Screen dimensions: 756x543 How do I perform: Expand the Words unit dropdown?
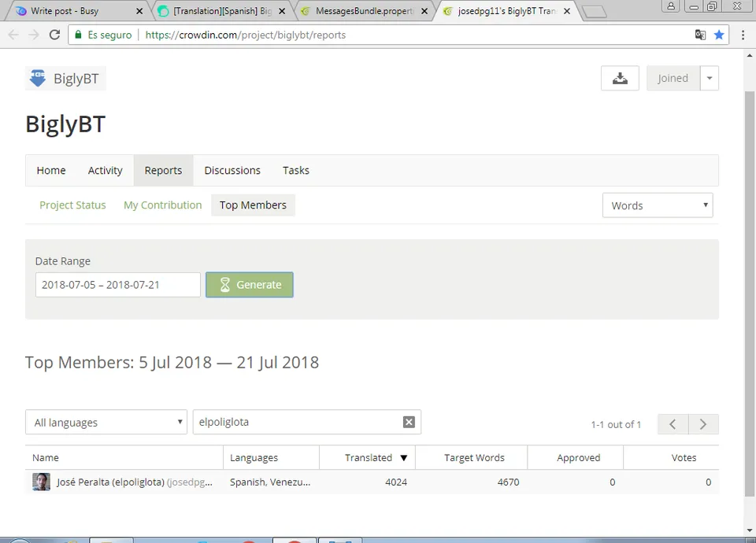[658, 205]
